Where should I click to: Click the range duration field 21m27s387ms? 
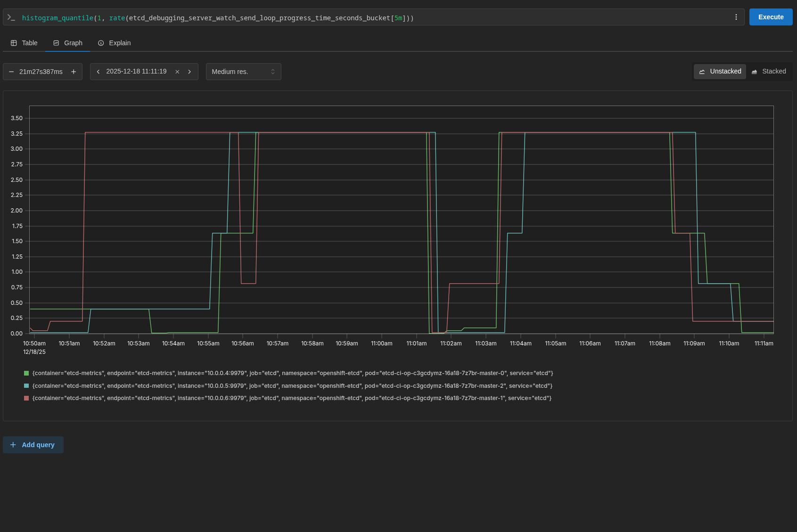click(41, 72)
